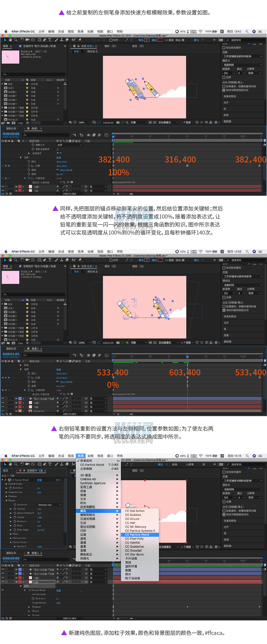Take viewer snapshot via camera icon in 13:43 screenshot
This screenshot has width=267, height=644.
click(x=118, y=122)
